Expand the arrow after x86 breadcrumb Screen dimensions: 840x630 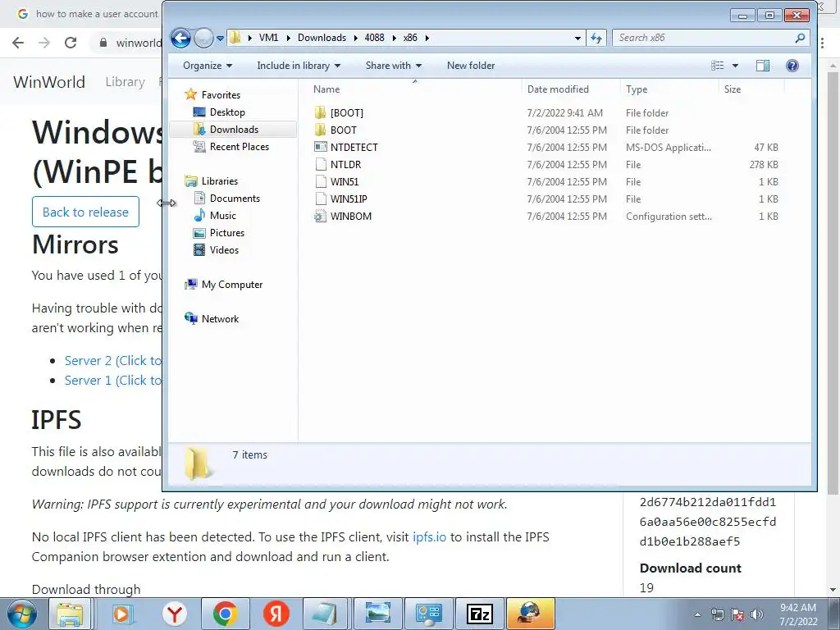coord(427,38)
